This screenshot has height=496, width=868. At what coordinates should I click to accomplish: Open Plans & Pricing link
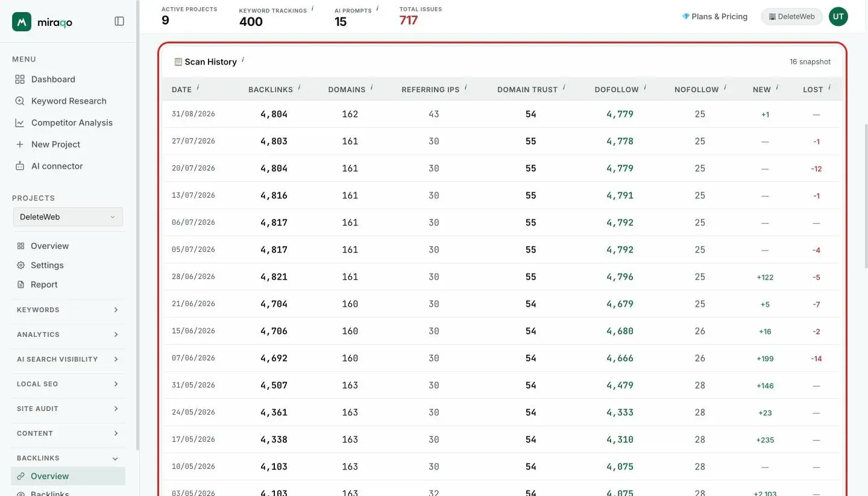(715, 17)
